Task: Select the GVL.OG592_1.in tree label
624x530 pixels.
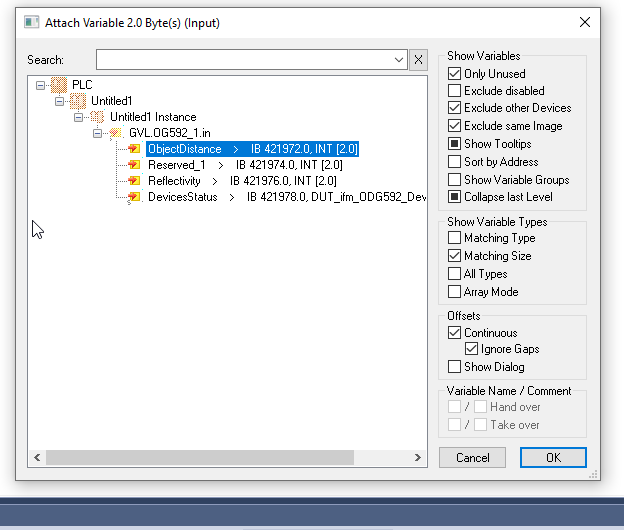Action: pos(170,132)
